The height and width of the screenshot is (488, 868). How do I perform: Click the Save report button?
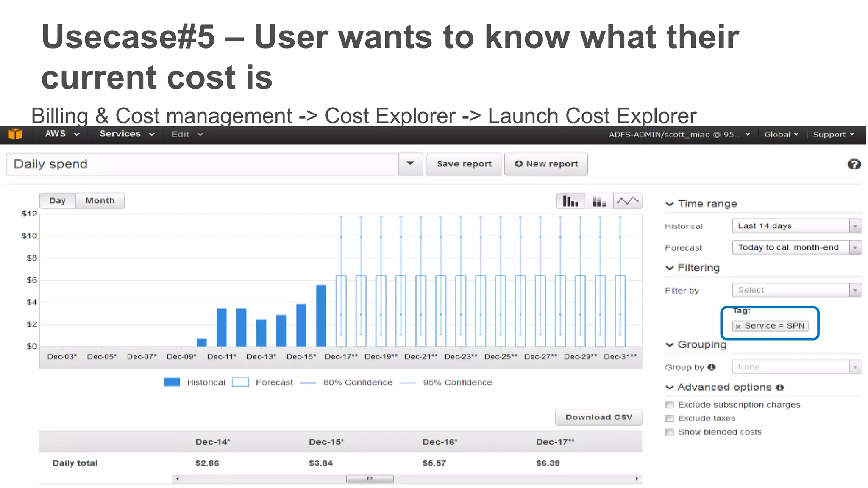point(464,164)
